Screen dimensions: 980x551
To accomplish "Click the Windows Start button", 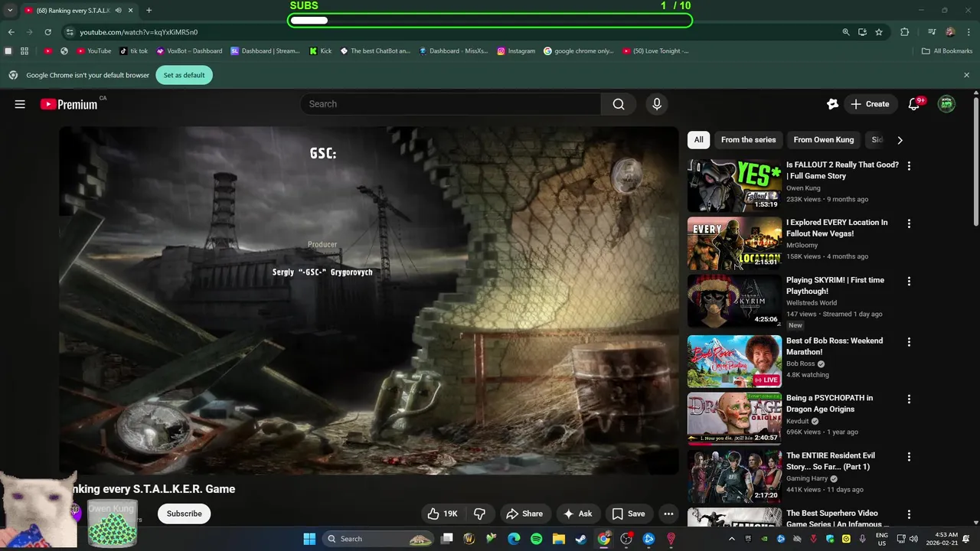I will 309,539.
